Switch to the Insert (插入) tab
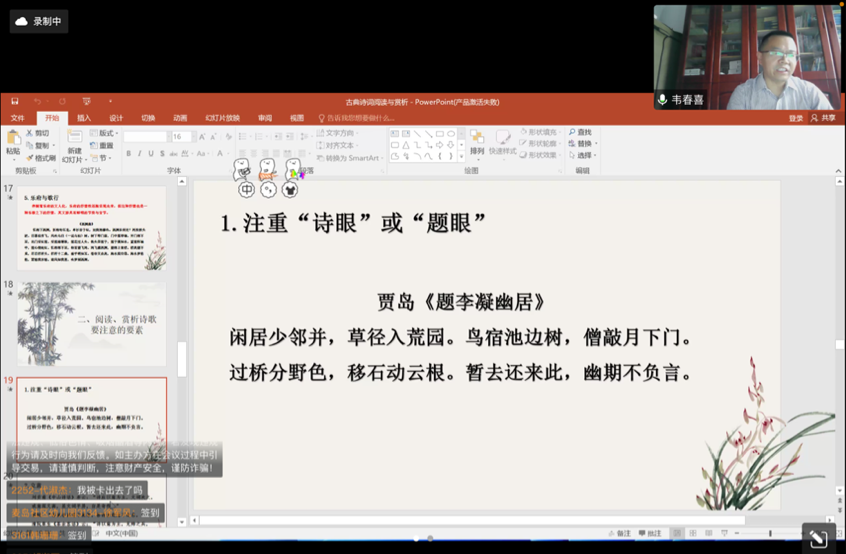Viewport: 846px width, 554px height. 84,118
